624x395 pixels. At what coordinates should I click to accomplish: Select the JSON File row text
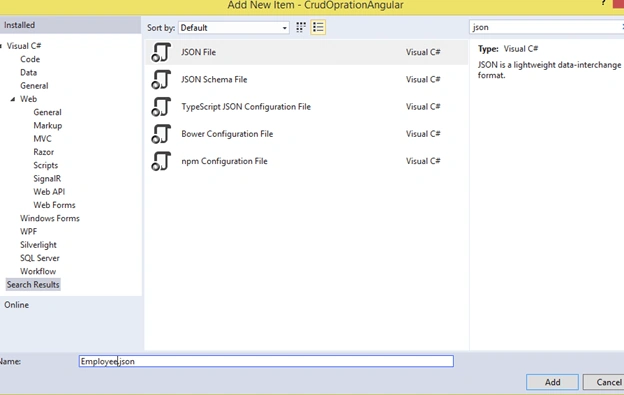(199, 53)
